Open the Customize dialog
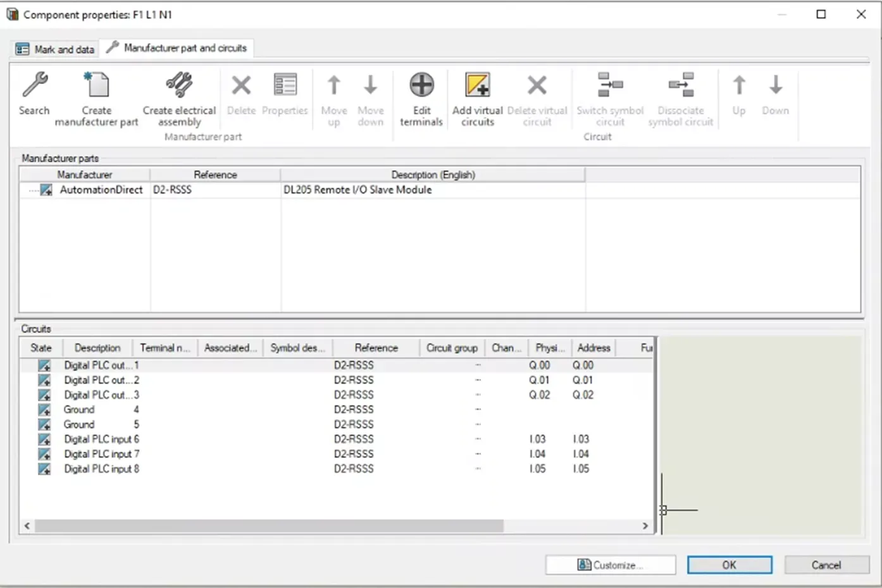Image resolution: width=882 pixels, height=588 pixels. click(x=611, y=565)
